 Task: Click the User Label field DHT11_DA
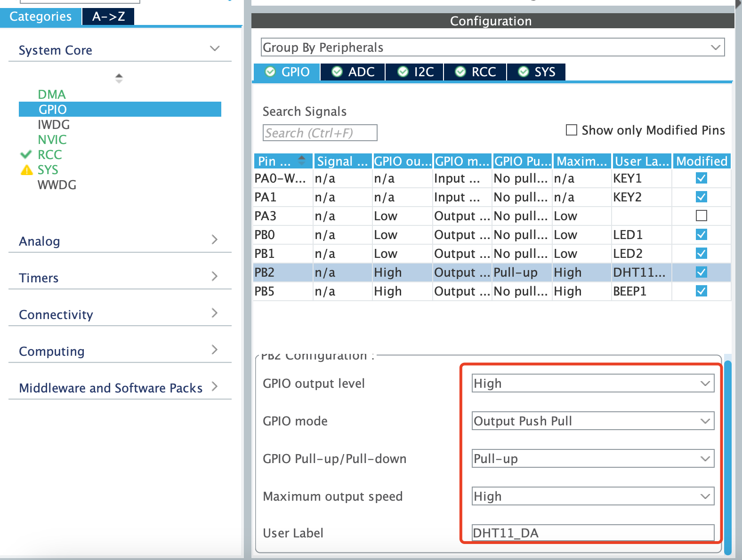click(x=593, y=533)
